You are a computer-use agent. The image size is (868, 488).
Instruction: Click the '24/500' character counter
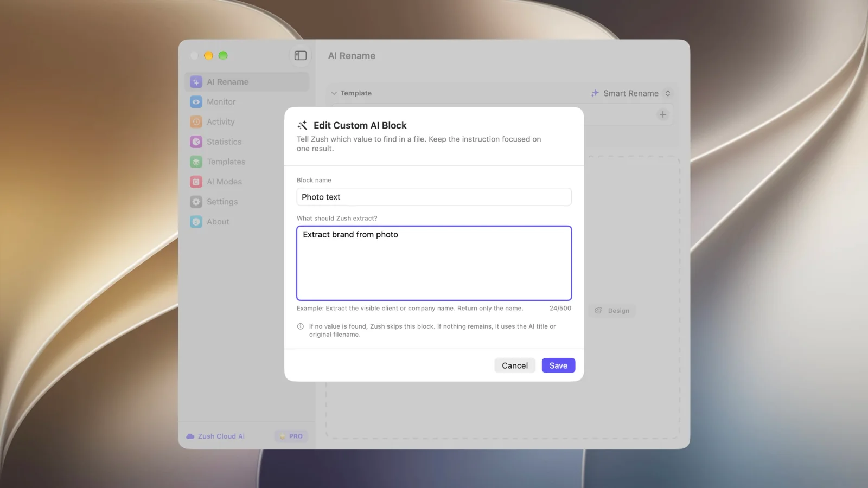tap(560, 309)
